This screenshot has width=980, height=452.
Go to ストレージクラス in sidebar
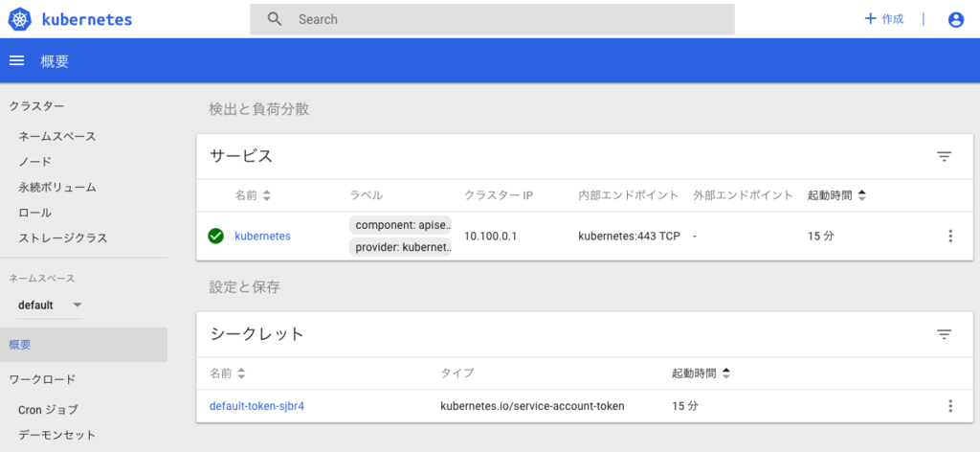pyautogui.click(x=63, y=238)
